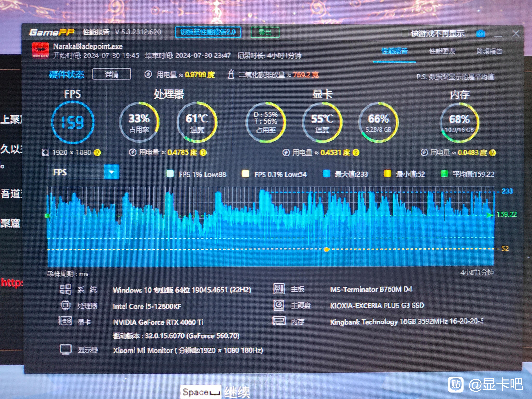Click the 硬件状态 heading
Viewport: 532px width, 399px height.
tap(66, 75)
